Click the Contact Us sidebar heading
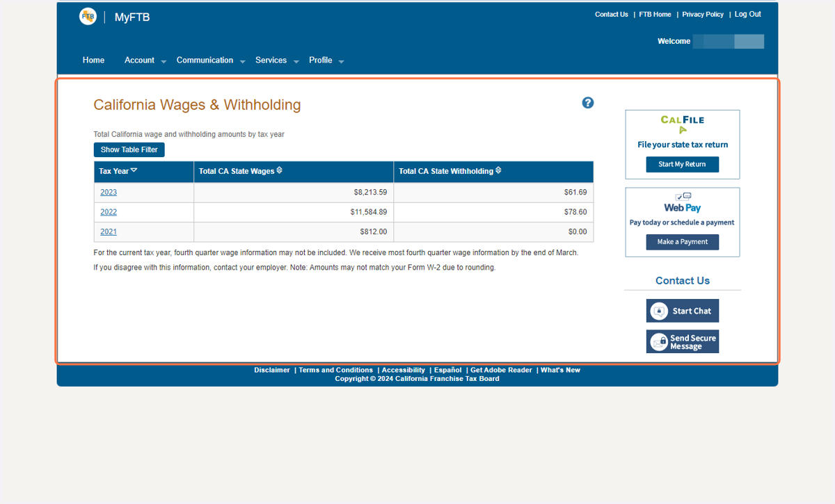The height and width of the screenshot is (504, 835). (x=683, y=281)
